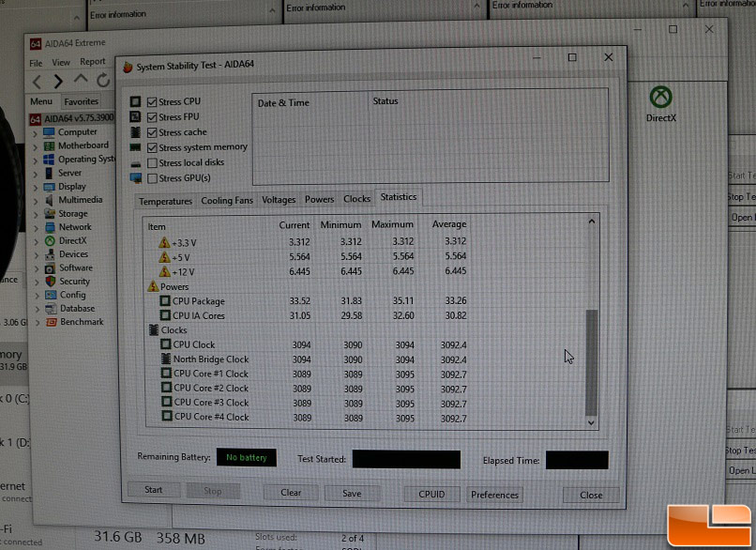Click the CPU Package square icon in statistics

click(x=165, y=301)
